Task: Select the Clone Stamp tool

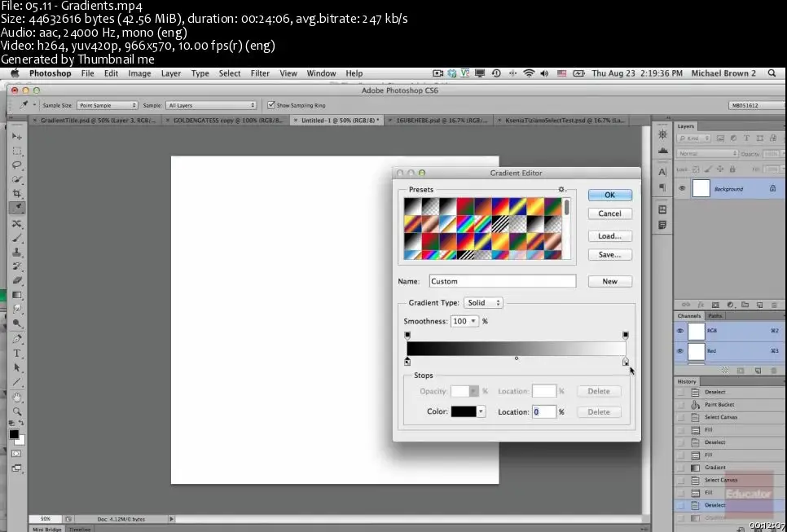Action: [16, 252]
